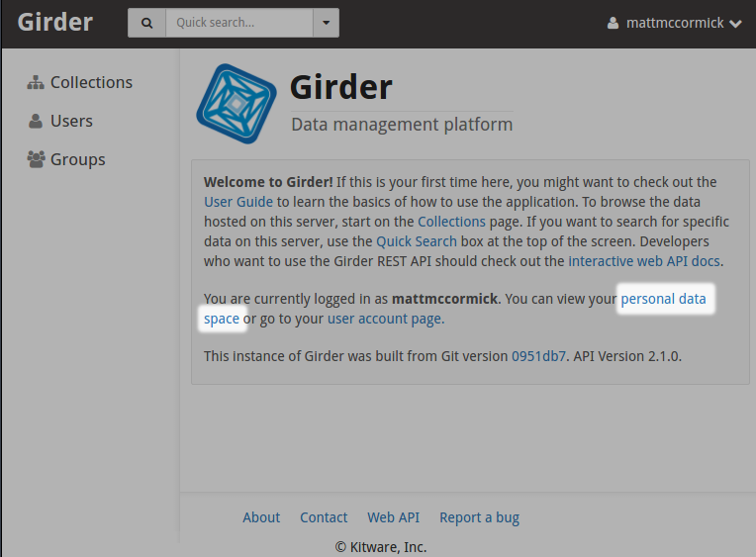756x557 pixels.
Task: Open the Web API footer link
Action: [x=394, y=517]
